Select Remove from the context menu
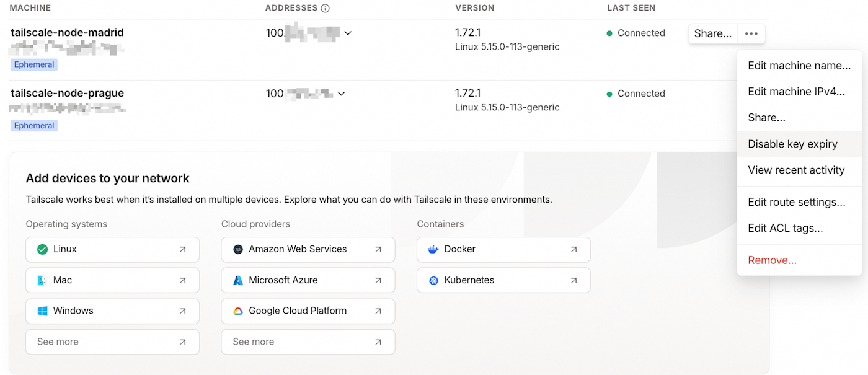The image size is (868, 375). (x=772, y=260)
